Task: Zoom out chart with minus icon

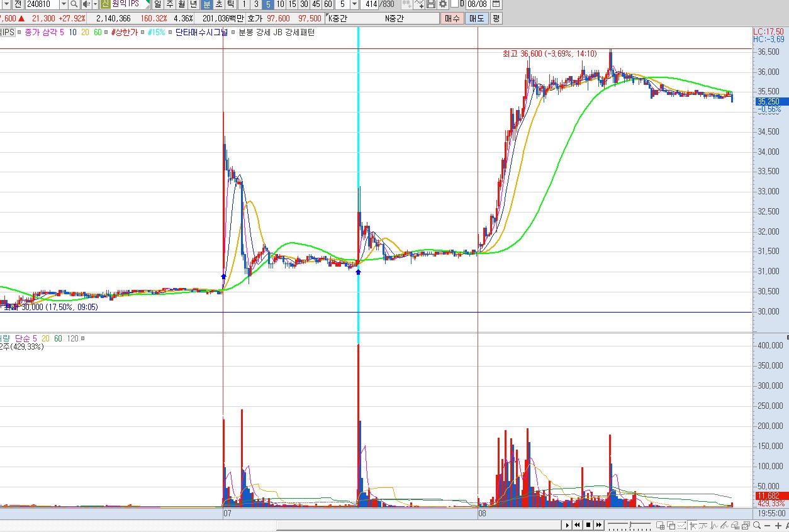Action: tap(767, 526)
